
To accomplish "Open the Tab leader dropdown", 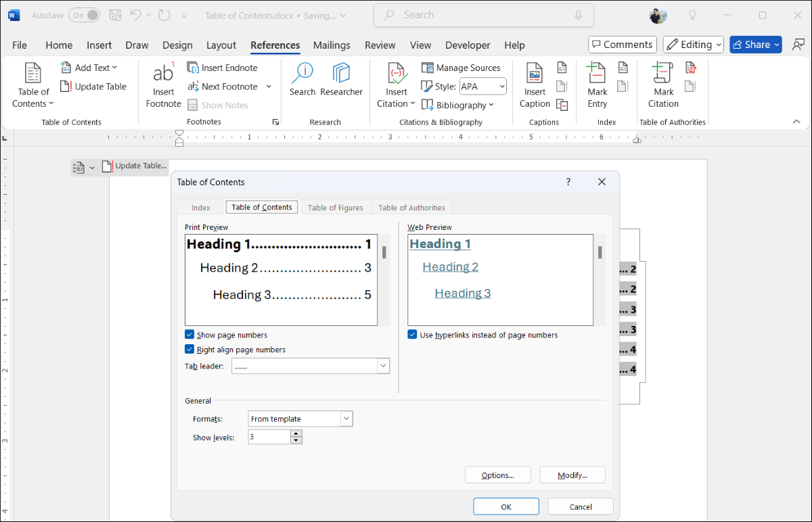I will pyautogui.click(x=383, y=366).
